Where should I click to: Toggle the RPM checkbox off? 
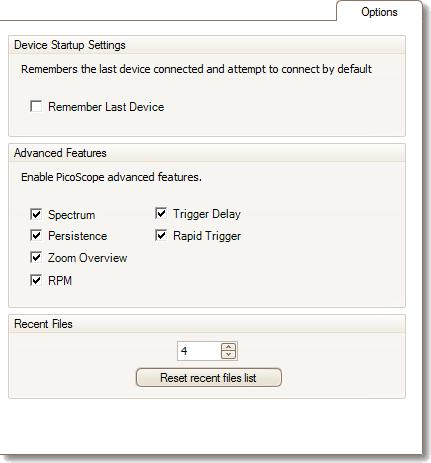[36, 280]
